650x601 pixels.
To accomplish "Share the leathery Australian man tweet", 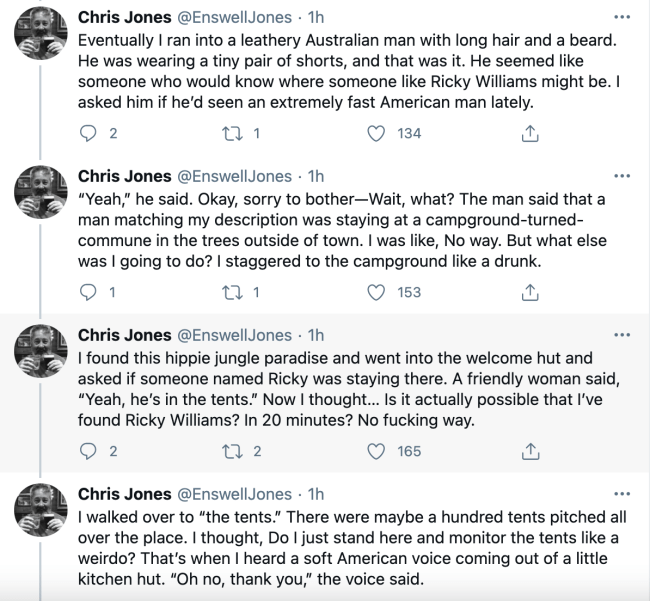I will tap(531, 133).
